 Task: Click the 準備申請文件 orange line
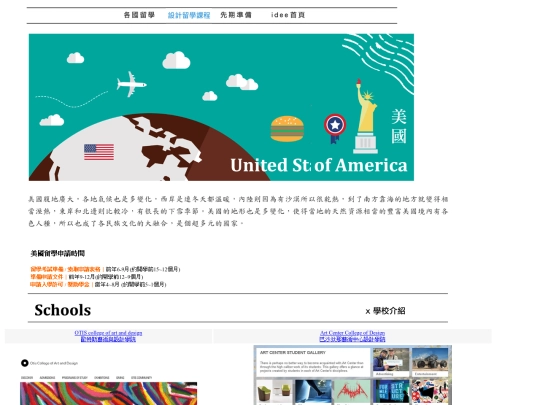pos(47,277)
